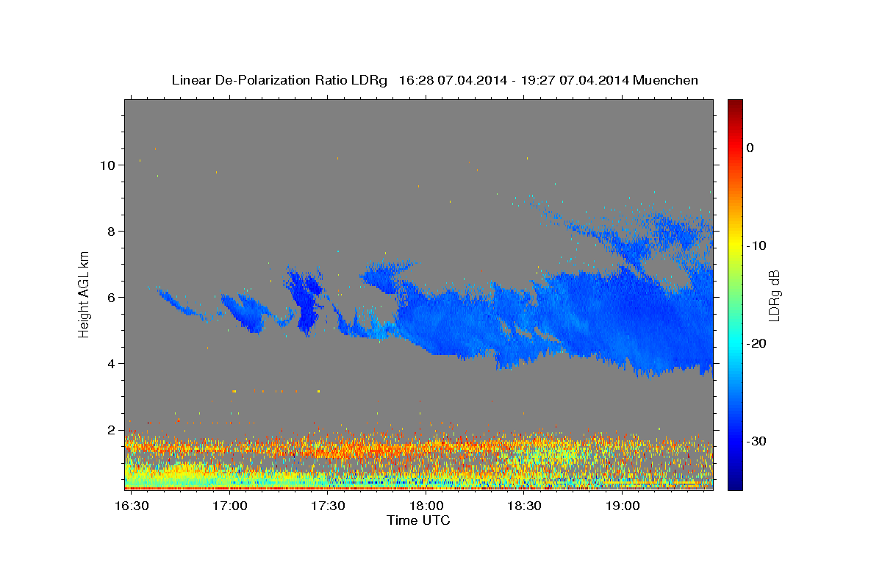The height and width of the screenshot is (588, 882).
Task: Click the 'LDRg dB' colorbar label
Action: click(773, 295)
